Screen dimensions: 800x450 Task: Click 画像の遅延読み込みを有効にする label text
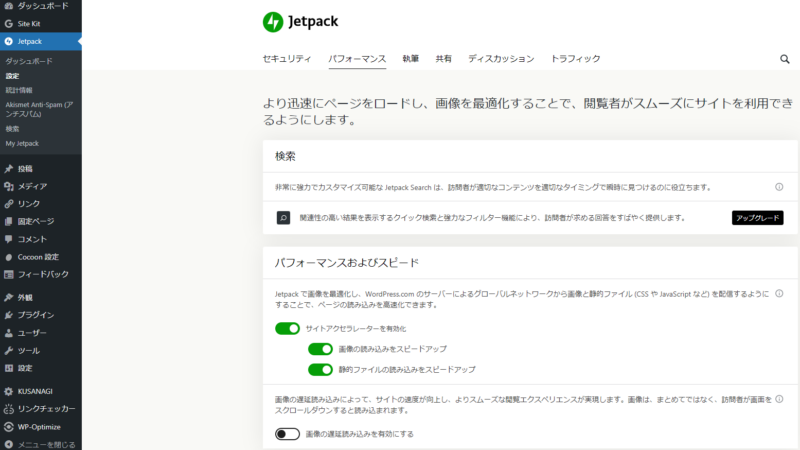point(360,434)
